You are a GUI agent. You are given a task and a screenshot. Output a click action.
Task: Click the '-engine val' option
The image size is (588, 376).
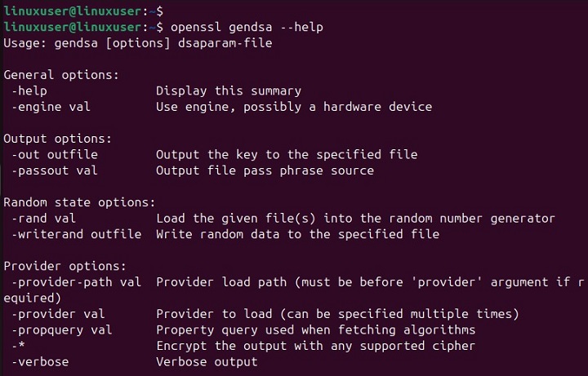[51, 106]
